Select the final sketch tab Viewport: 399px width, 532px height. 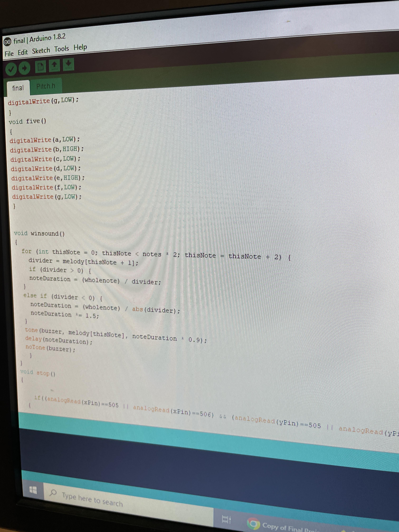[18, 88]
